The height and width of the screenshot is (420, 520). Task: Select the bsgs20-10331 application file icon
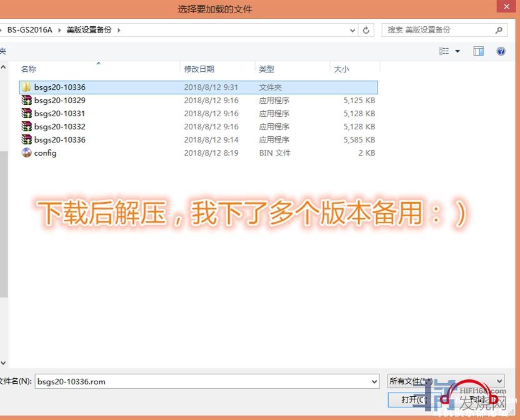(x=26, y=114)
